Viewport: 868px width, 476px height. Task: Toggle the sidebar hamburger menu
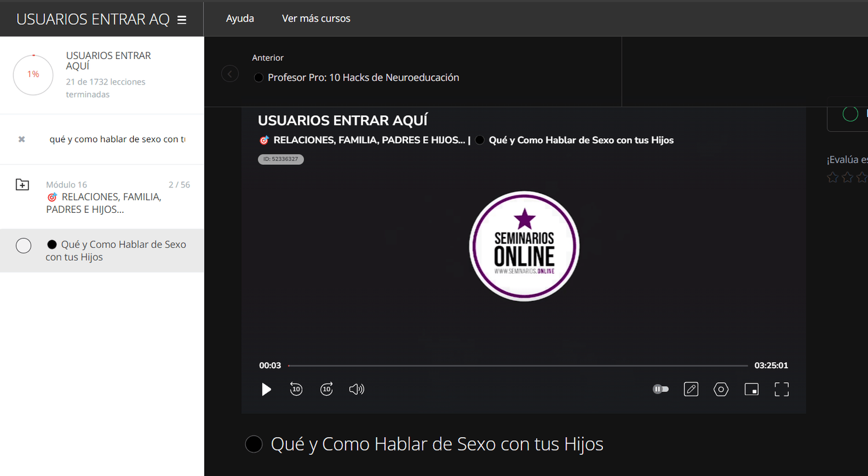pyautogui.click(x=182, y=20)
